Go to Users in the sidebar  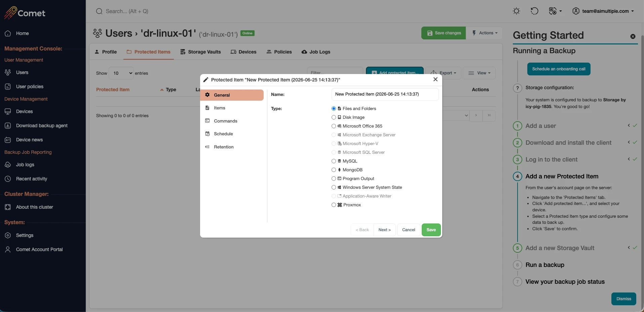tap(22, 72)
